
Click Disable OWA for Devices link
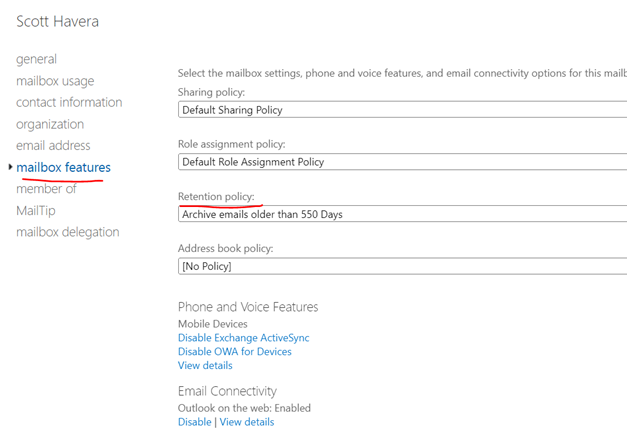coord(235,352)
